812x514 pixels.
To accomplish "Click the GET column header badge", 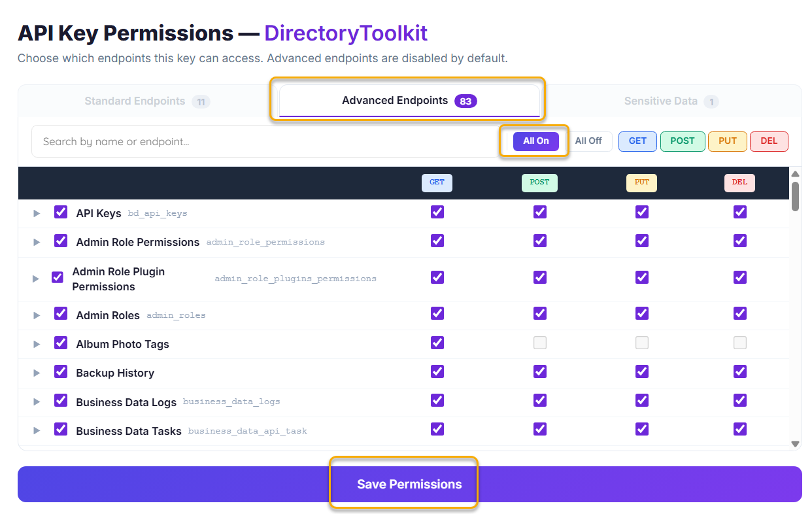I will 437,182.
